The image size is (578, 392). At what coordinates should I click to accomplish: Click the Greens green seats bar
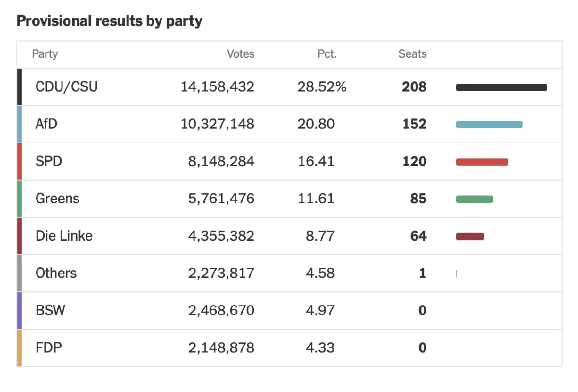click(x=474, y=199)
